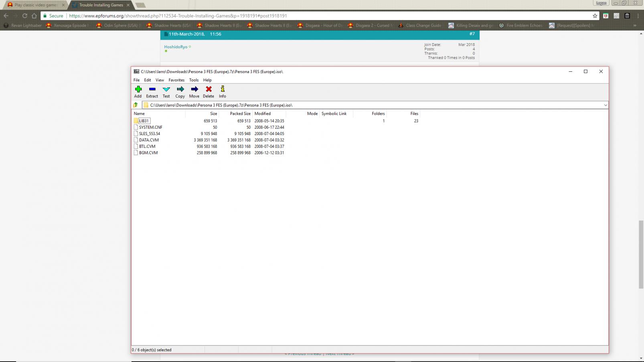Open Odin Sphere (USA) bookmark

coord(119,25)
